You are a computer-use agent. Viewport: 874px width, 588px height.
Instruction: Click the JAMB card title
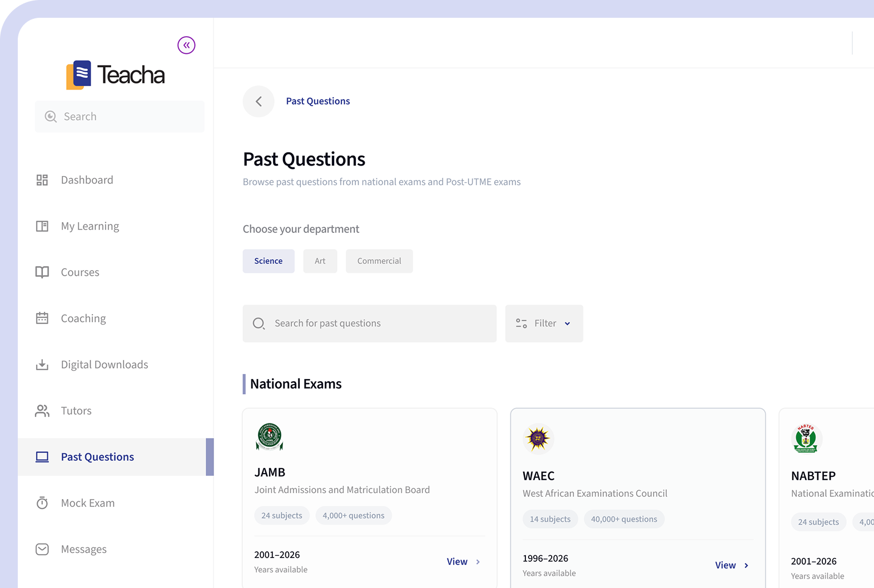(270, 472)
